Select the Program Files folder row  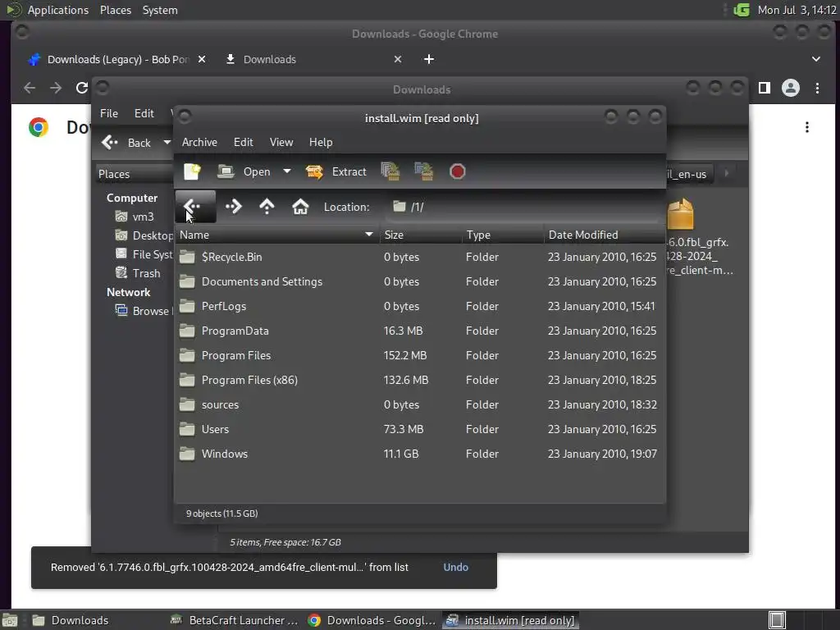click(x=420, y=355)
